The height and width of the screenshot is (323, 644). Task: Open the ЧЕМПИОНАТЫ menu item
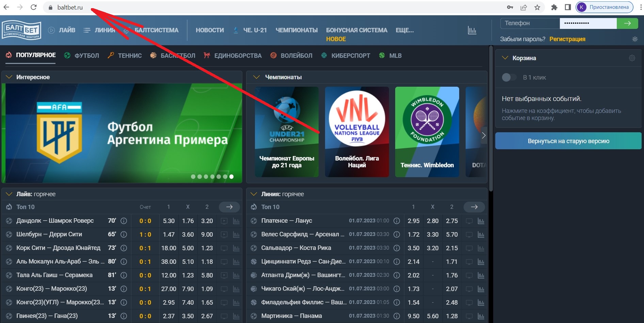tap(296, 30)
